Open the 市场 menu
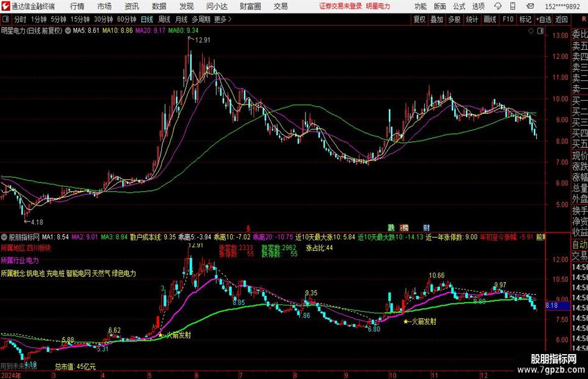588x379 pixels. coord(105,6)
